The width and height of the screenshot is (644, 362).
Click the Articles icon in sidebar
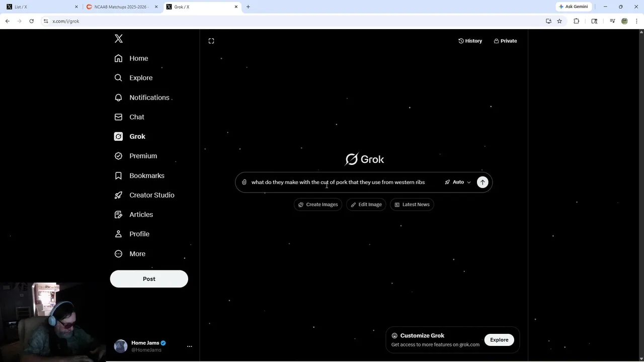[x=118, y=215]
